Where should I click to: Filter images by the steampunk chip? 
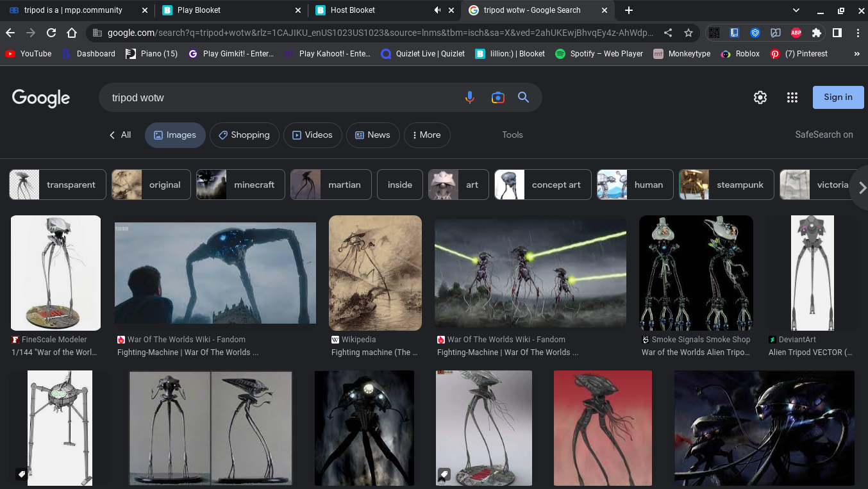pyautogui.click(x=726, y=185)
